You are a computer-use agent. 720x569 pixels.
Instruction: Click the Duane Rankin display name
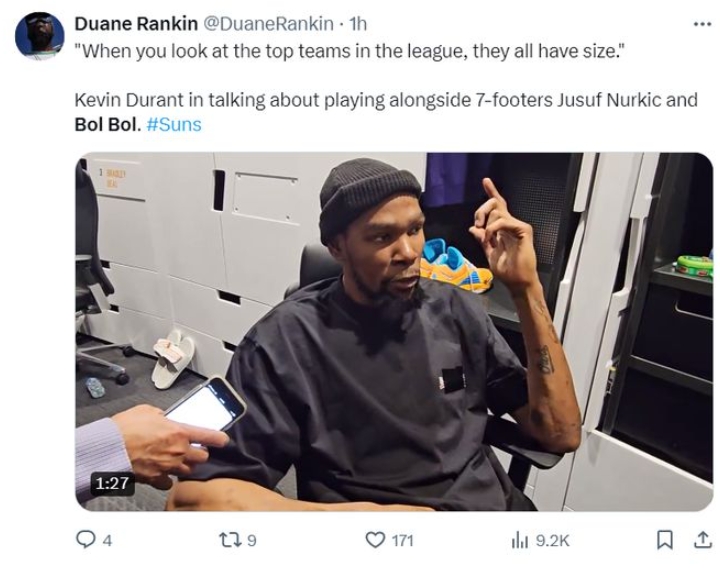136,24
